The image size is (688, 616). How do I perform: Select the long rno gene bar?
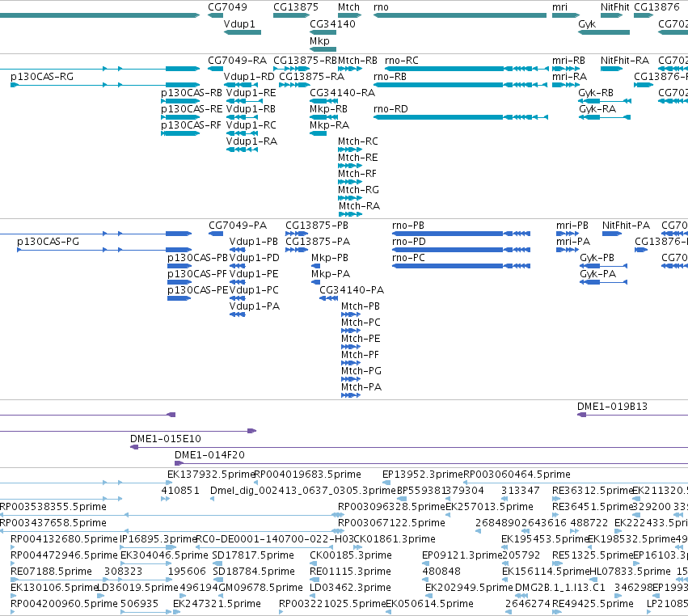coord(460,15)
